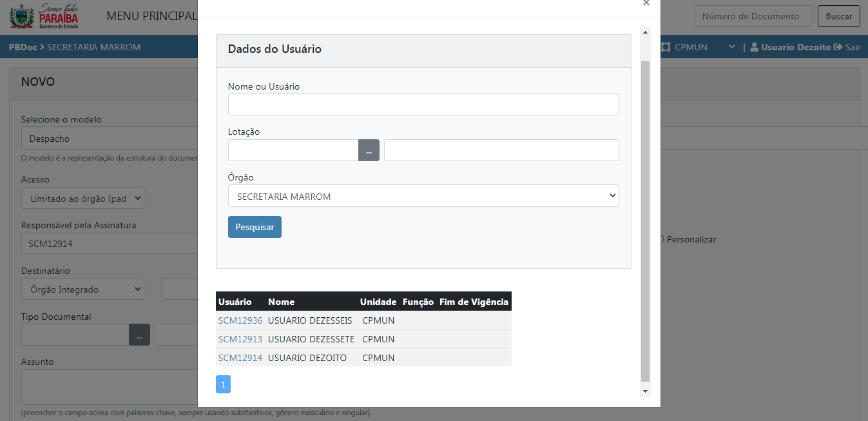868x421 pixels.
Task: Open the Acesso dropdown
Action: [x=82, y=199]
